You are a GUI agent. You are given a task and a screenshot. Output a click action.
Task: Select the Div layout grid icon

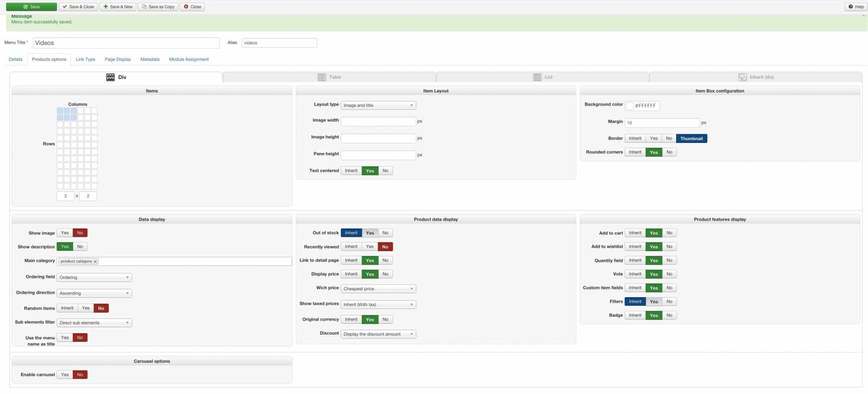pyautogui.click(x=110, y=77)
